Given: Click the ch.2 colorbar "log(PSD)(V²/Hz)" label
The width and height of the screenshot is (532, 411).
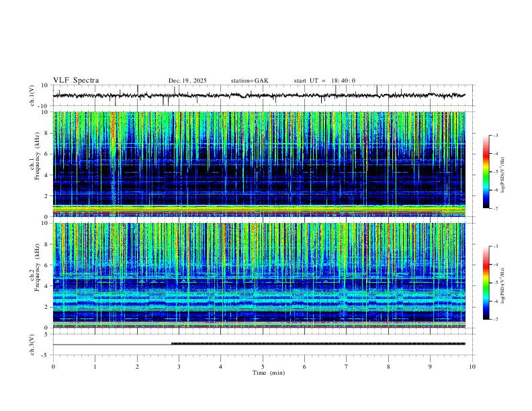Looking at the screenshot, I should [x=503, y=285].
